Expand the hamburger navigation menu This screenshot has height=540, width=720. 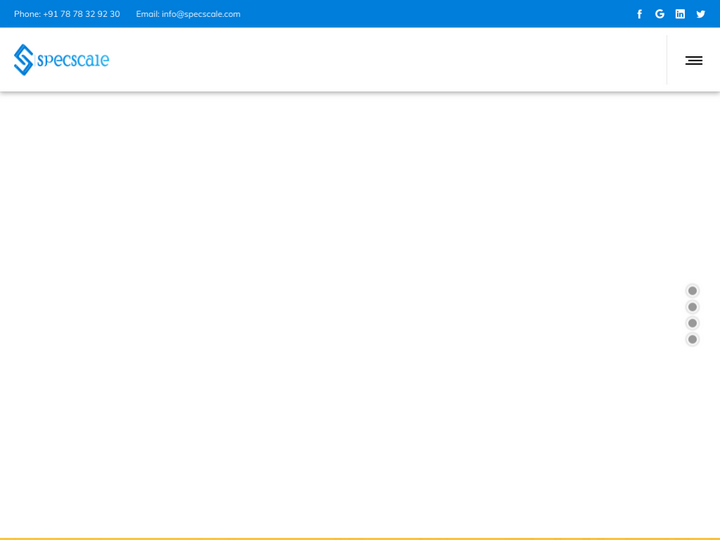(x=694, y=60)
